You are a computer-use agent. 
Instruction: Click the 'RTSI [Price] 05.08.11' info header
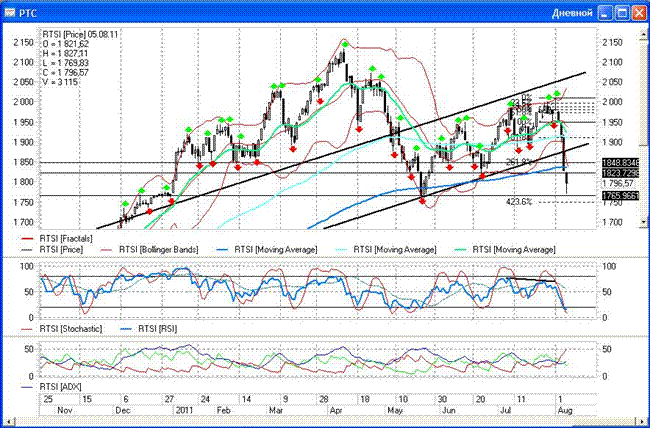click(x=80, y=35)
